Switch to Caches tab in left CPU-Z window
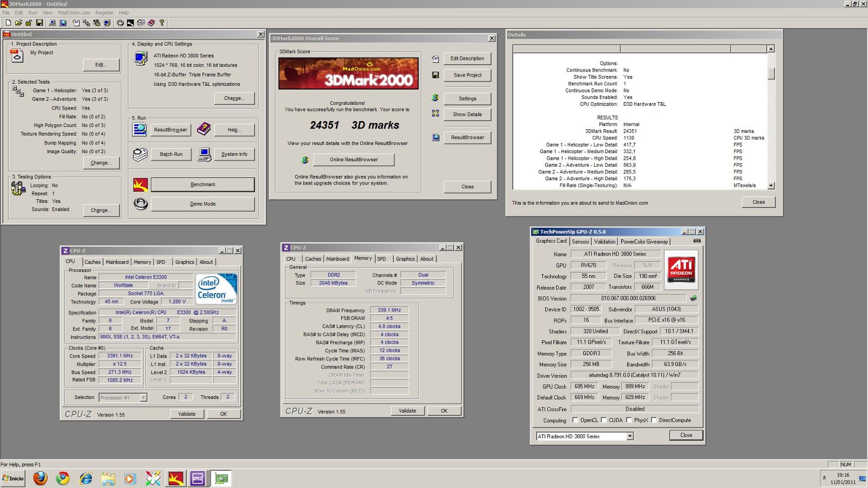Screen dimensions: 868x488 tap(92, 262)
